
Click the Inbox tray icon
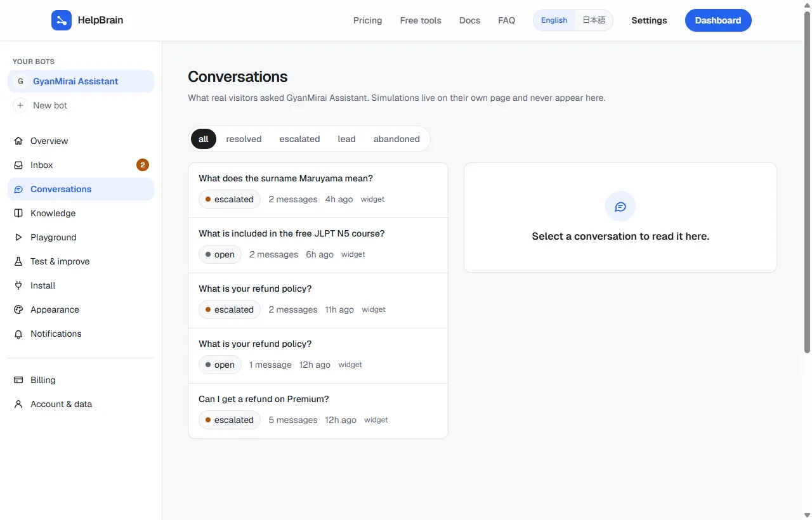(x=18, y=165)
